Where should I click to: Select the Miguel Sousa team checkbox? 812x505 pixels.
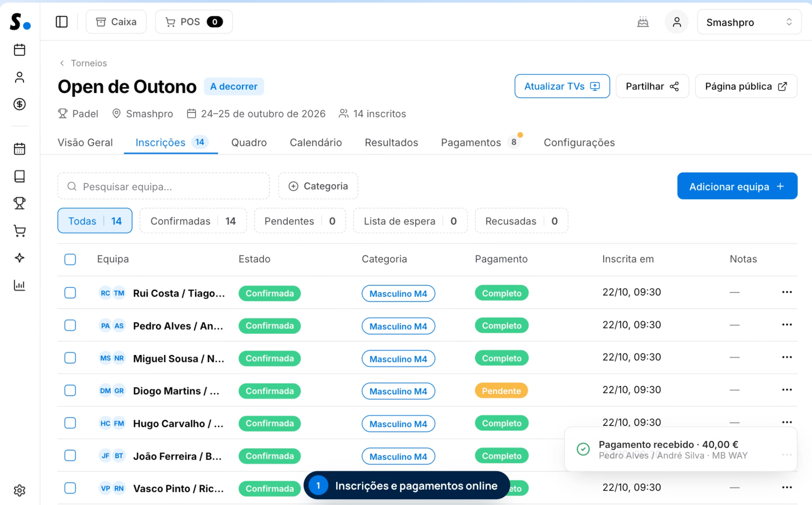70,358
